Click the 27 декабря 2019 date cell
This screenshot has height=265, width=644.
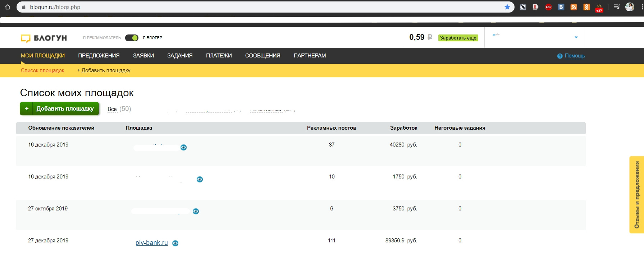48,241
